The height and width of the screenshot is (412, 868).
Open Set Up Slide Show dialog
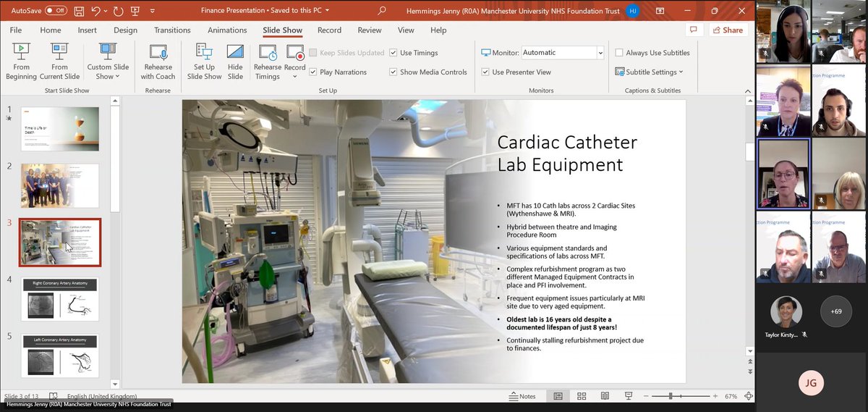204,62
